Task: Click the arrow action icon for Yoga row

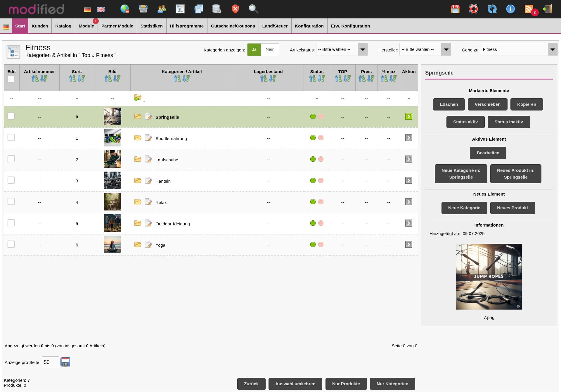Action: coord(408,245)
